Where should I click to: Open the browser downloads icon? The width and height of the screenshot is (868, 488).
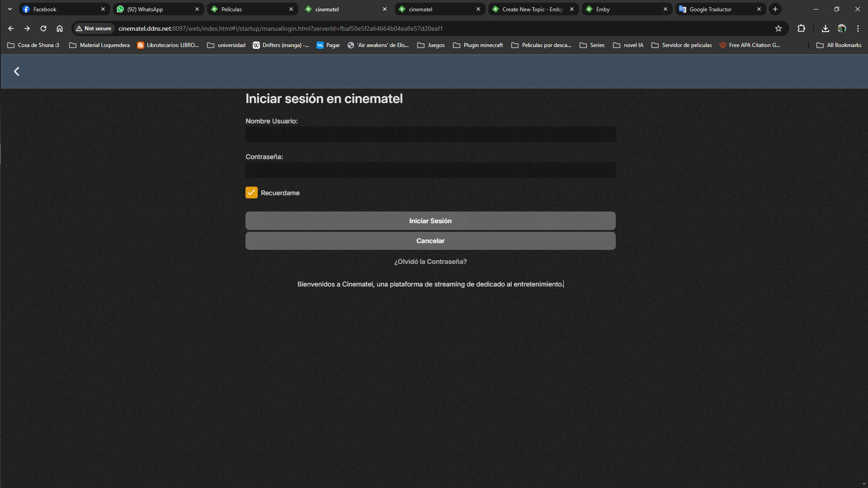pos(825,28)
